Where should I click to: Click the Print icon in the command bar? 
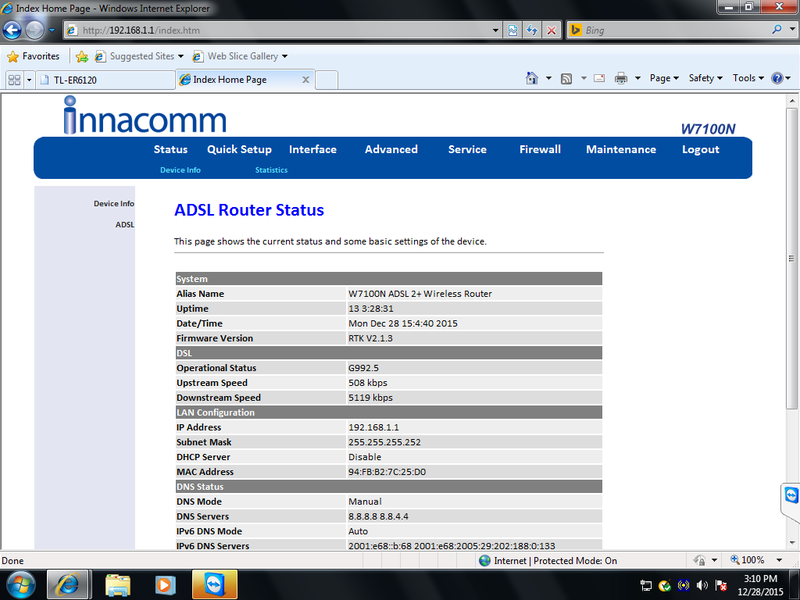coord(621,78)
